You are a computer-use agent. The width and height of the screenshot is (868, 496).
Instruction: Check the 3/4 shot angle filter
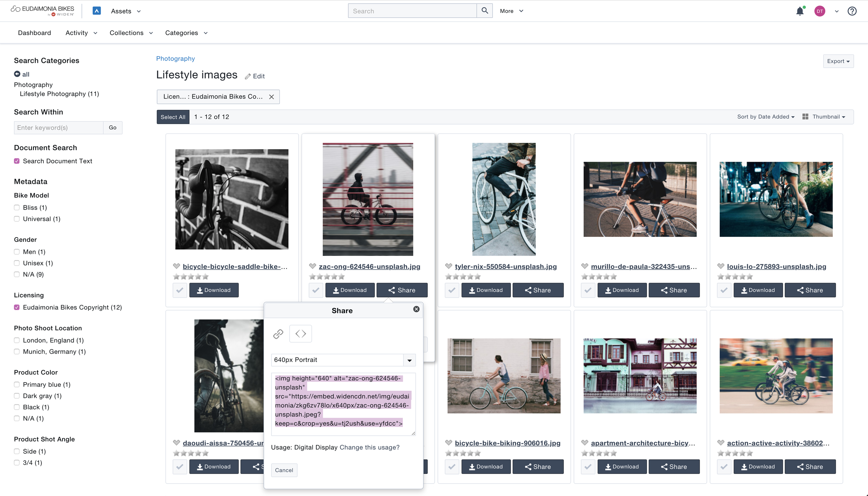17,462
